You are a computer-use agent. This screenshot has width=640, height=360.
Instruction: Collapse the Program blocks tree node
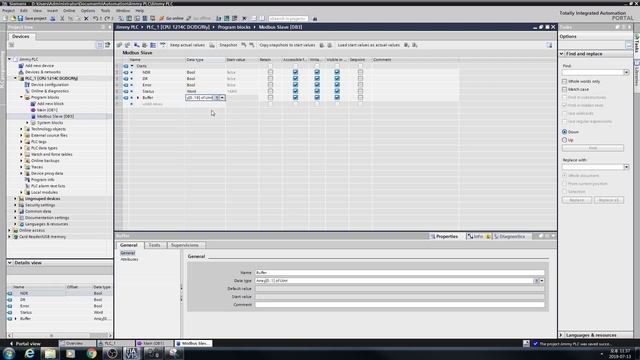[22, 97]
